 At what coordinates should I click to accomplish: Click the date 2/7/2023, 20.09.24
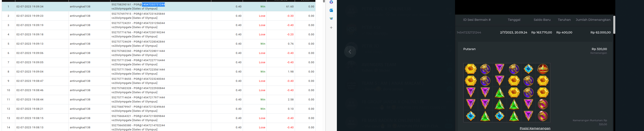pos(513,32)
